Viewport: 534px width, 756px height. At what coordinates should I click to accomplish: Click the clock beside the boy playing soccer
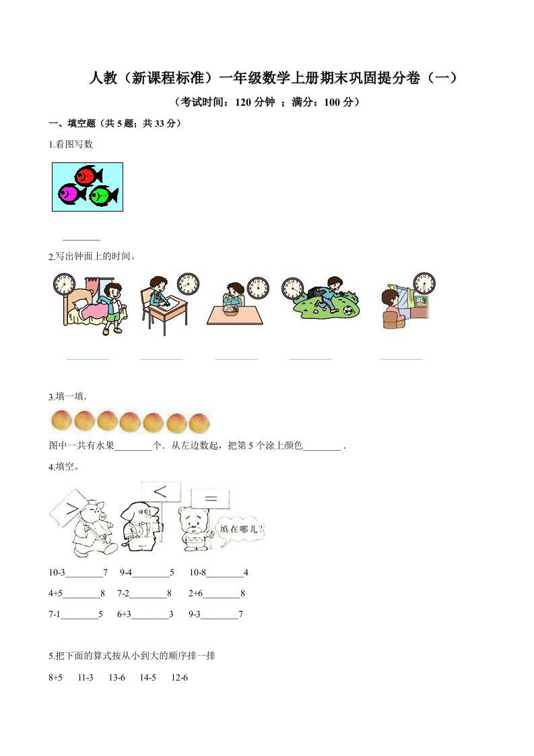point(292,288)
